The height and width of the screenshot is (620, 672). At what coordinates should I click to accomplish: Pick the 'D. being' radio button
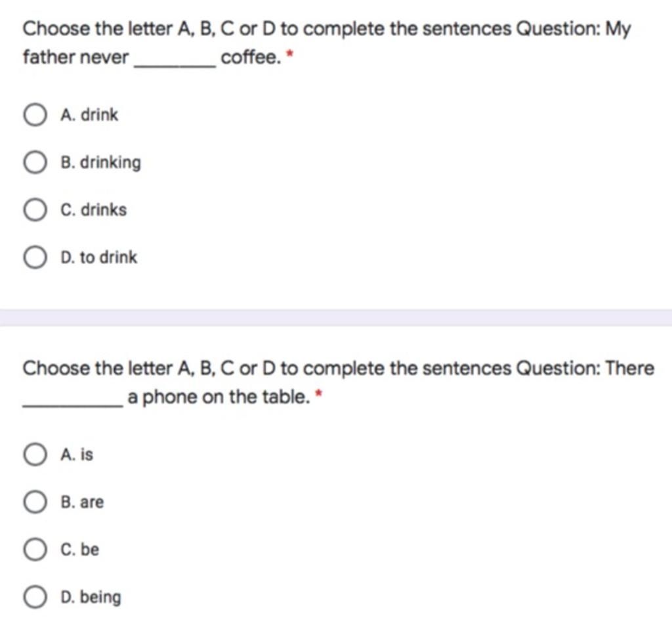35,597
